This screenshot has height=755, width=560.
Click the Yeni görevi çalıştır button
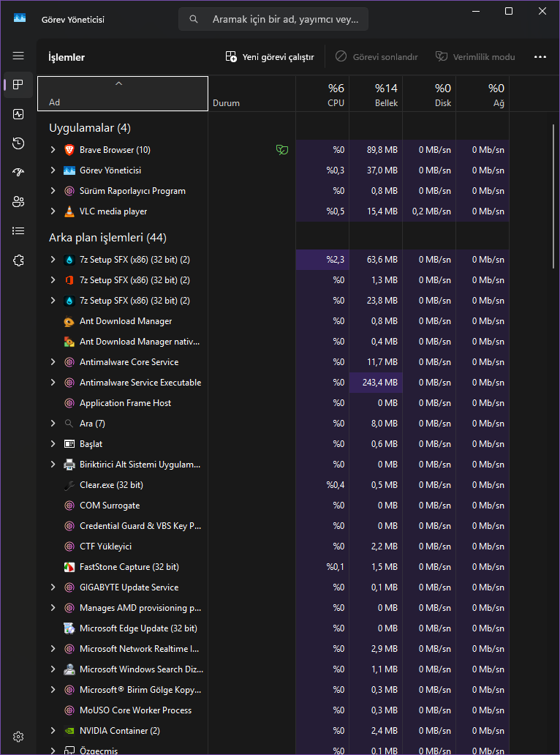(270, 57)
